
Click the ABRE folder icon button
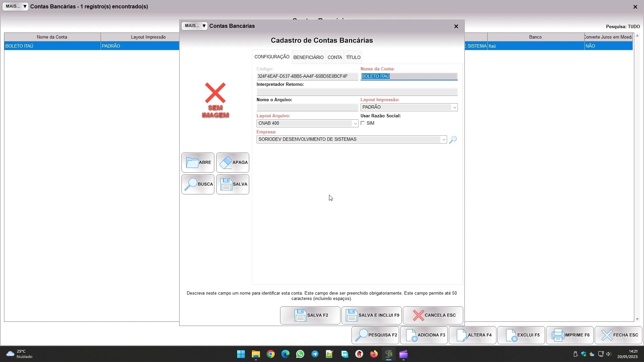point(198,163)
